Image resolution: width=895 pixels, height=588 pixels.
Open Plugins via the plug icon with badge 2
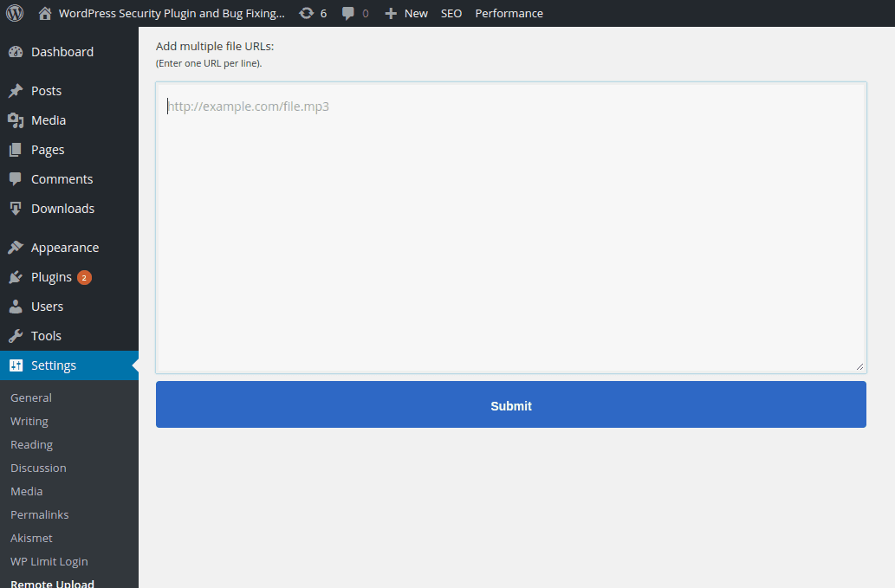click(16, 276)
